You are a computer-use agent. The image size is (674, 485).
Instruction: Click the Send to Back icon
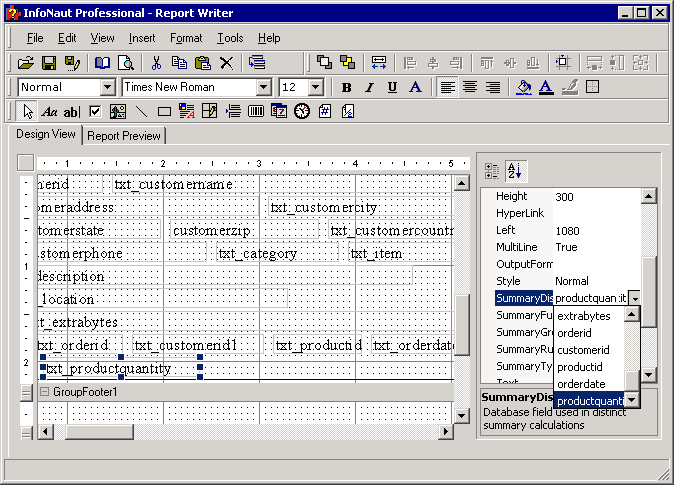click(x=347, y=62)
